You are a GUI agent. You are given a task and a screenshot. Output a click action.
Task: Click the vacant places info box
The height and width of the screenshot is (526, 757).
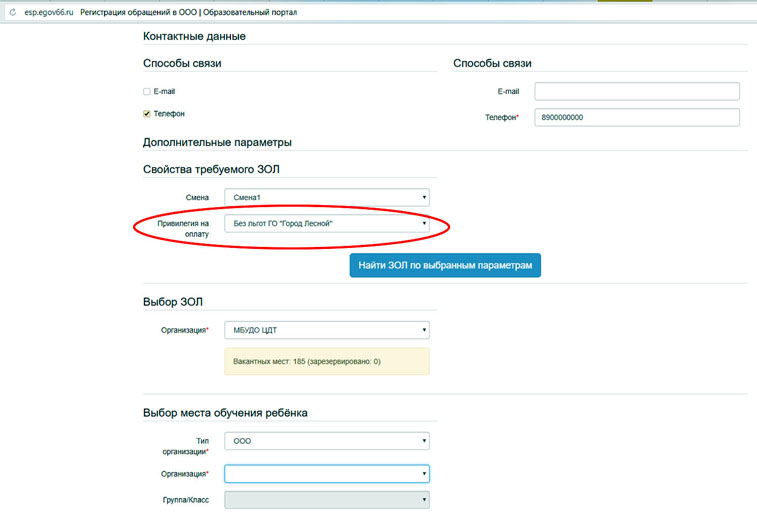(327, 361)
